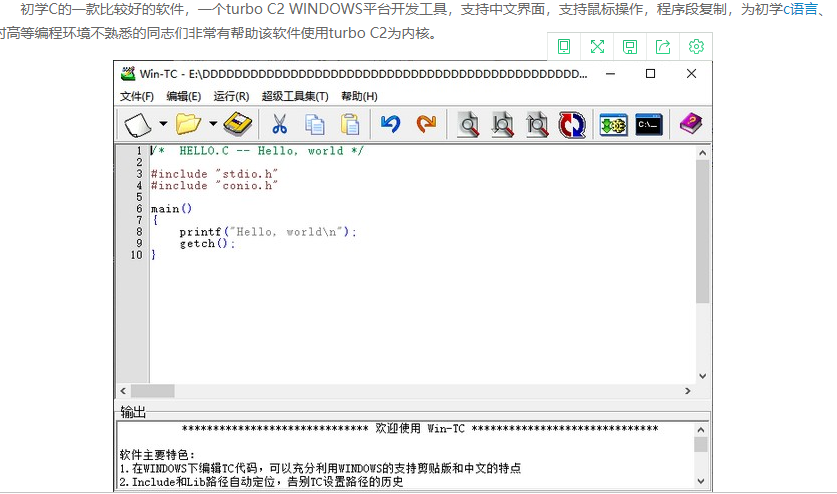The width and height of the screenshot is (837, 494).
Task: Click the main() code line
Action: click(x=171, y=208)
